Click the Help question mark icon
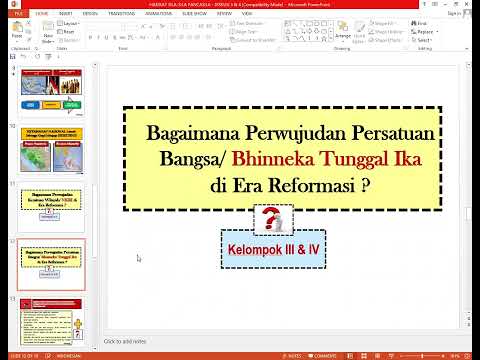Image resolution: width=480 pixels, height=360 pixels. 424,4
